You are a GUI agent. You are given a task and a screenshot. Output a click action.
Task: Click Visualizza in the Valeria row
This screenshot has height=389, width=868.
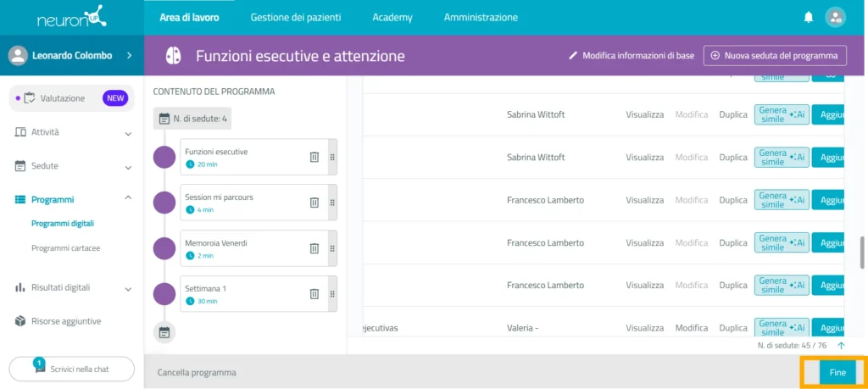645,328
